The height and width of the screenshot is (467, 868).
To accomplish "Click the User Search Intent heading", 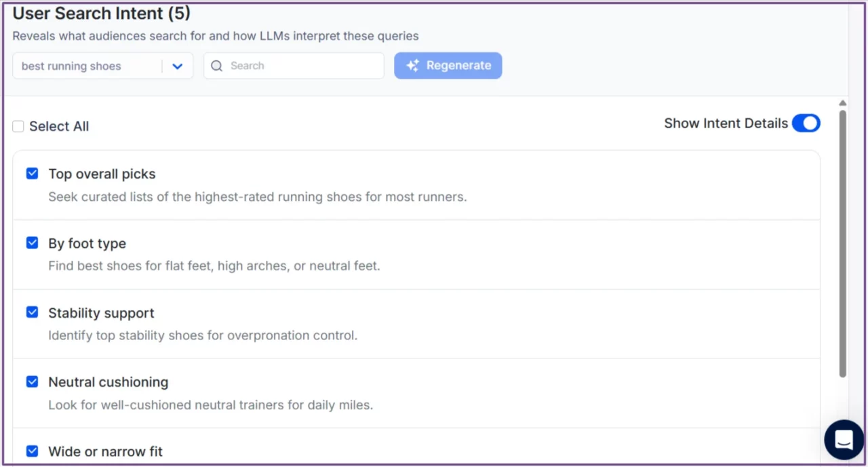I will pos(100,13).
